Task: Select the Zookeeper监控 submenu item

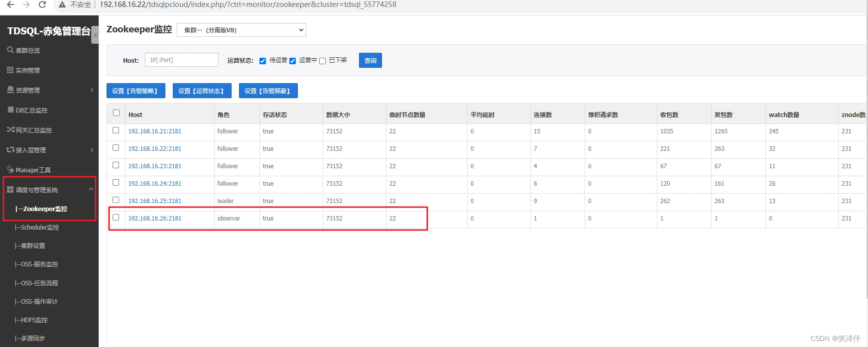Action: 41,209
